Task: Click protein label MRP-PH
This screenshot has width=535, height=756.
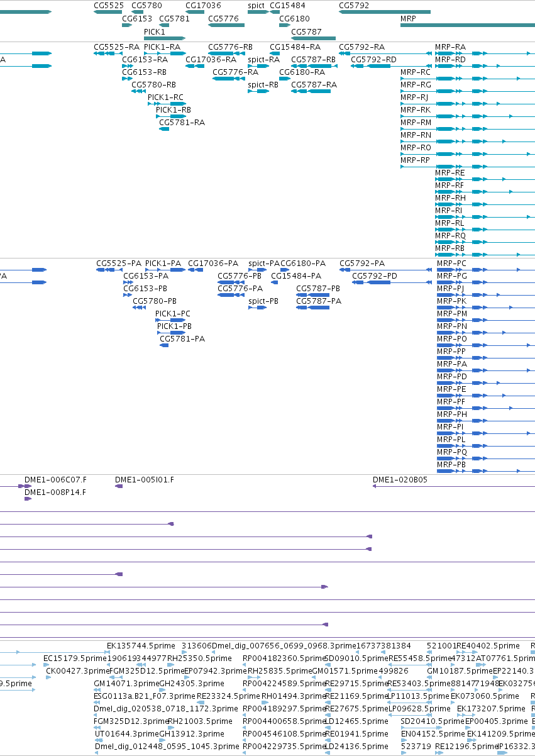Action: 452,414
